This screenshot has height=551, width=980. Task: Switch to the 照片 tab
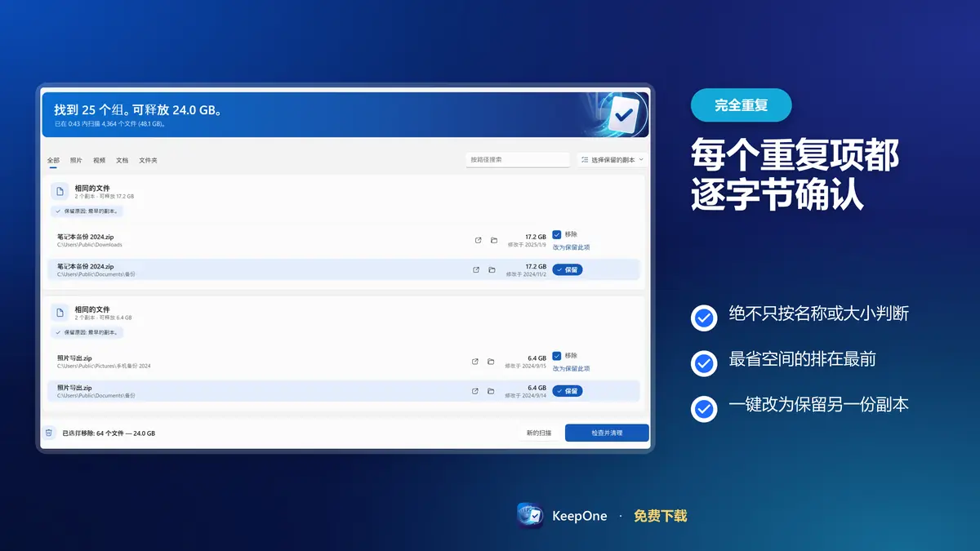click(76, 160)
